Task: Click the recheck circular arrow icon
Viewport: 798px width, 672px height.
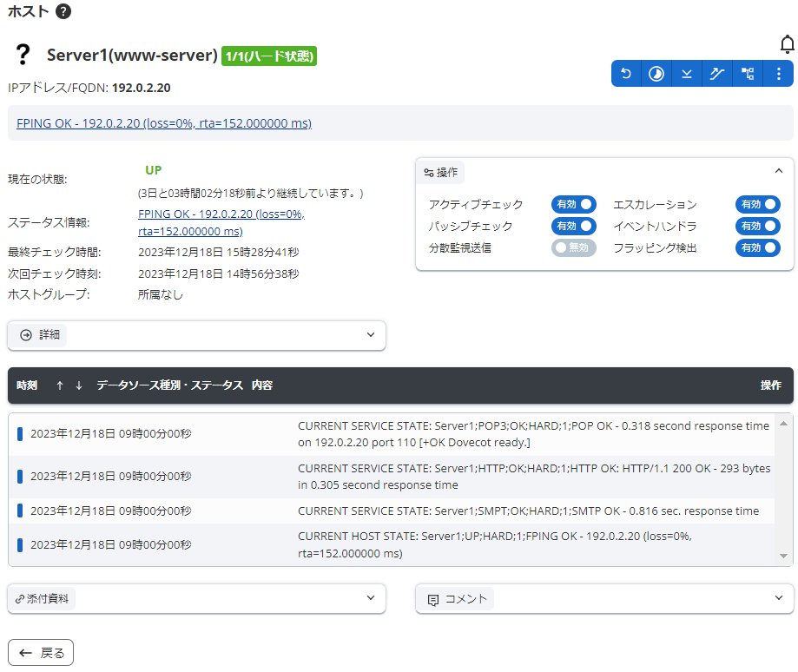Action: pos(626,74)
